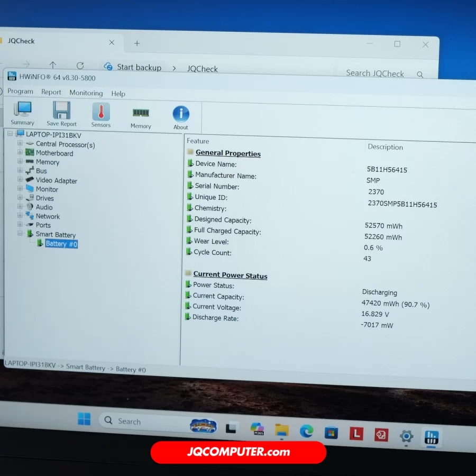Collapse the Smart Battery node
This screenshot has width=476, height=476.
click(x=20, y=233)
